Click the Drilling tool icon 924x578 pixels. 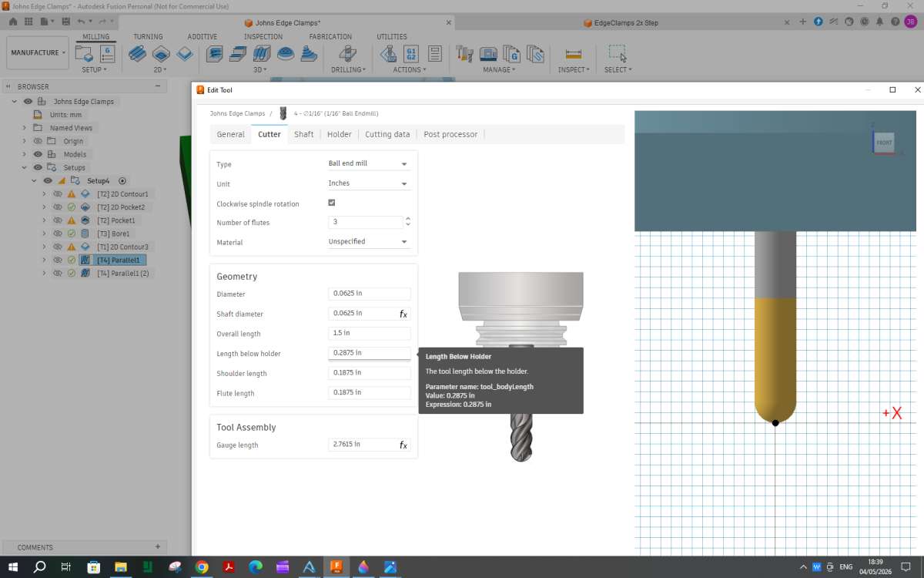pyautogui.click(x=347, y=54)
